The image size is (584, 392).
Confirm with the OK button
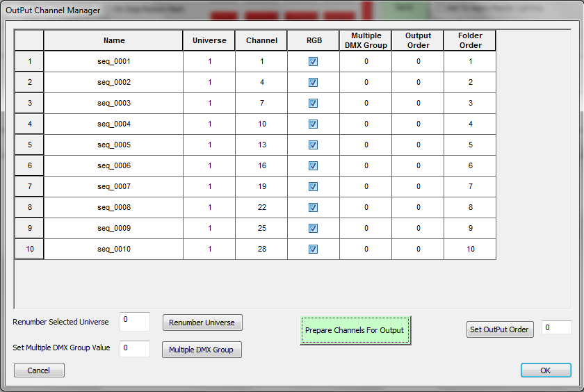pyautogui.click(x=546, y=370)
